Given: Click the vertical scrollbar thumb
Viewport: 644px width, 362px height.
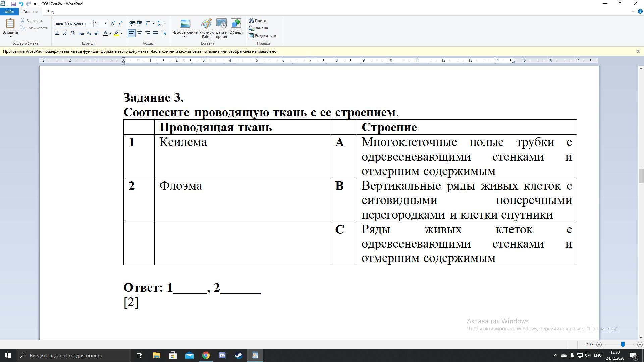Looking at the screenshot, I should click(641, 176).
